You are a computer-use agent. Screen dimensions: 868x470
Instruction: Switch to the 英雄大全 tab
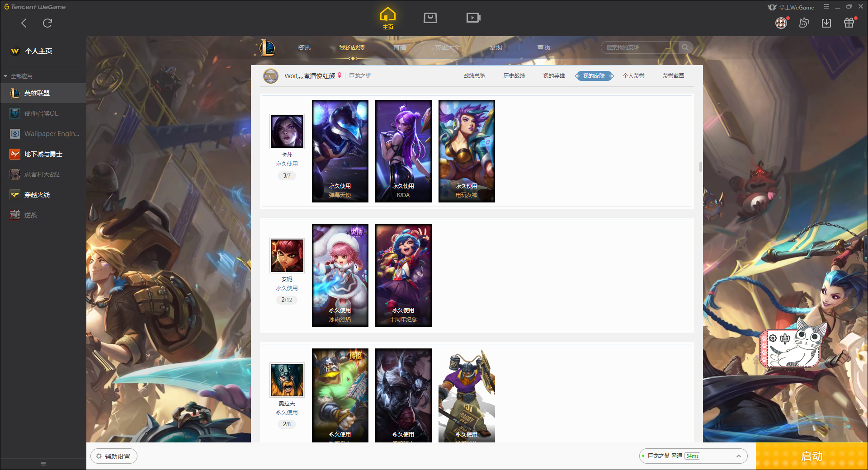tap(448, 47)
